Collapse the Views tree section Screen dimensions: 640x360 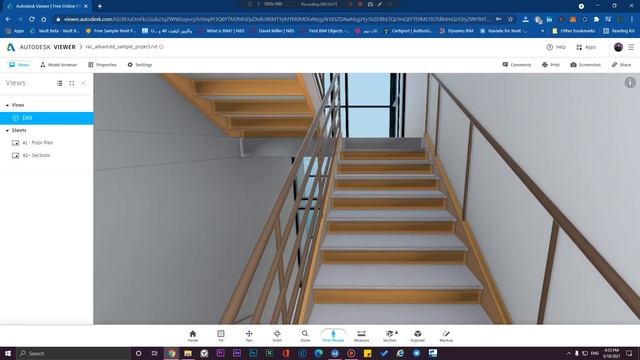[7, 105]
